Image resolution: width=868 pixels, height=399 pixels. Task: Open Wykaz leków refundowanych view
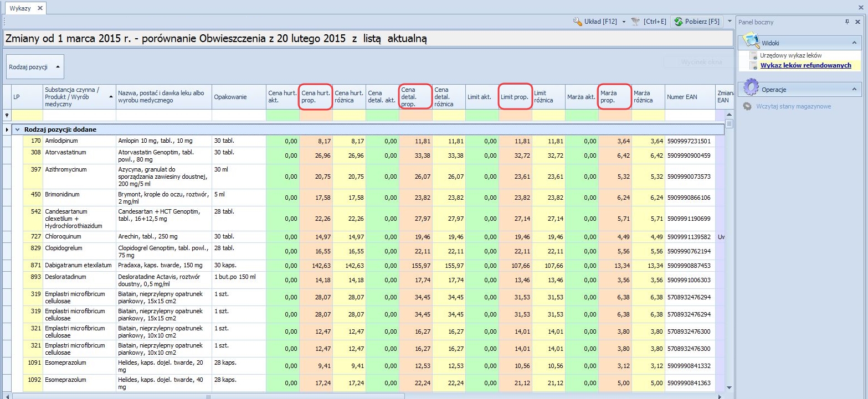click(x=805, y=65)
